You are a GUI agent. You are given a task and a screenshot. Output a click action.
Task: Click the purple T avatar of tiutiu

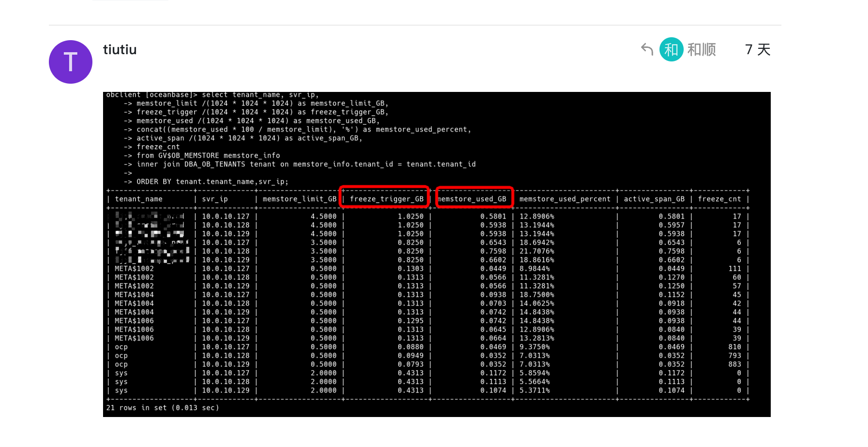[x=71, y=62]
